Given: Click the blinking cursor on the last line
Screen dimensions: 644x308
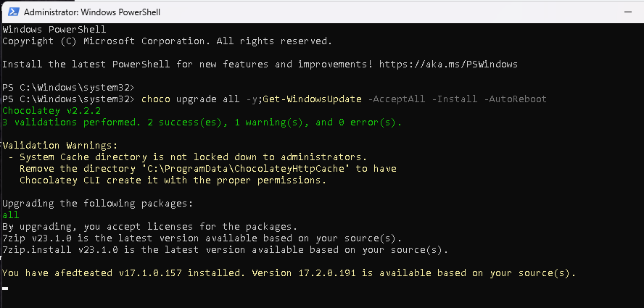Looking at the screenshot, I should (x=5, y=288).
